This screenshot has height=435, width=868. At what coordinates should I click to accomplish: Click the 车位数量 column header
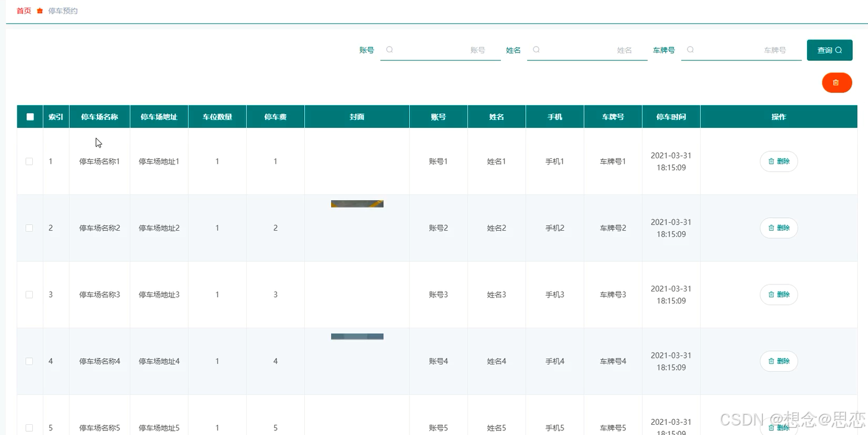(217, 117)
